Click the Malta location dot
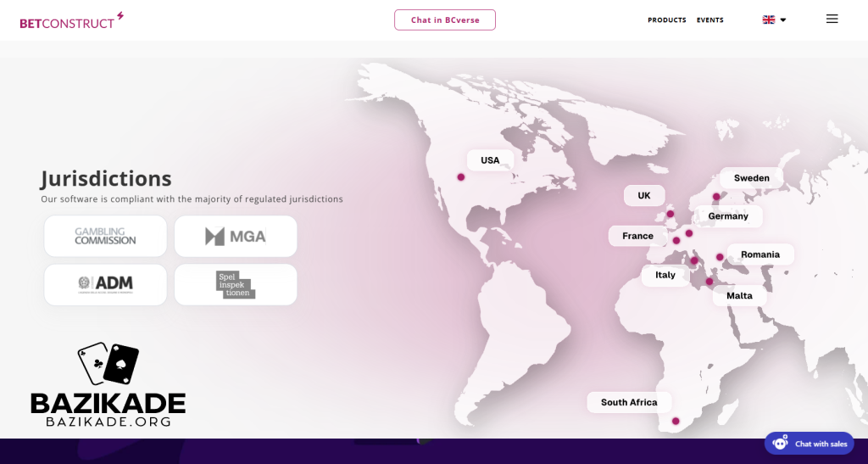Image resolution: width=868 pixels, height=464 pixels. pyautogui.click(x=709, y=282)
